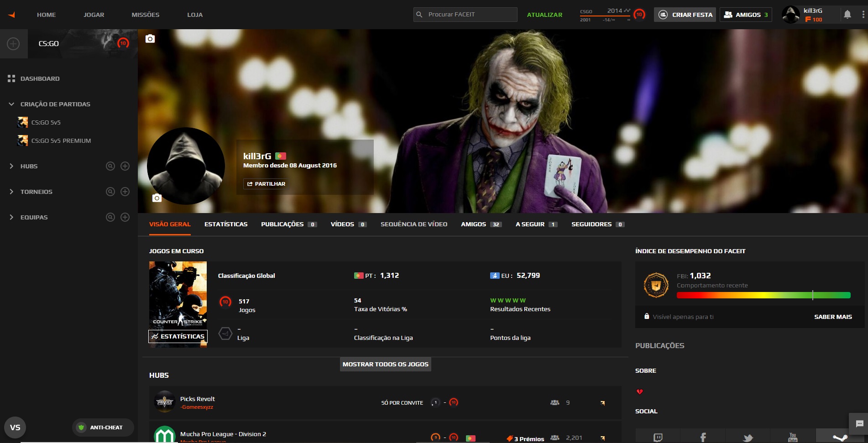Open the notifications bell

tap(847, 15)
